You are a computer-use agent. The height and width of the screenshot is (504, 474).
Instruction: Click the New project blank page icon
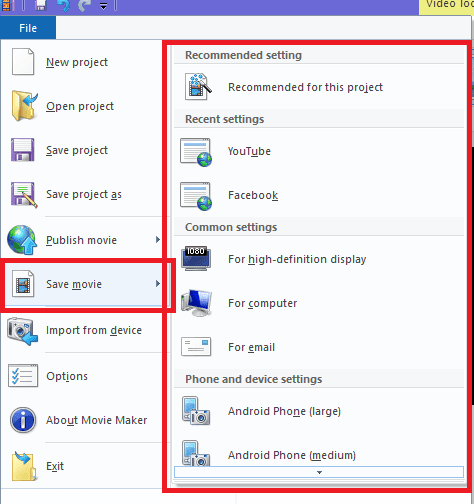(23, 62)
